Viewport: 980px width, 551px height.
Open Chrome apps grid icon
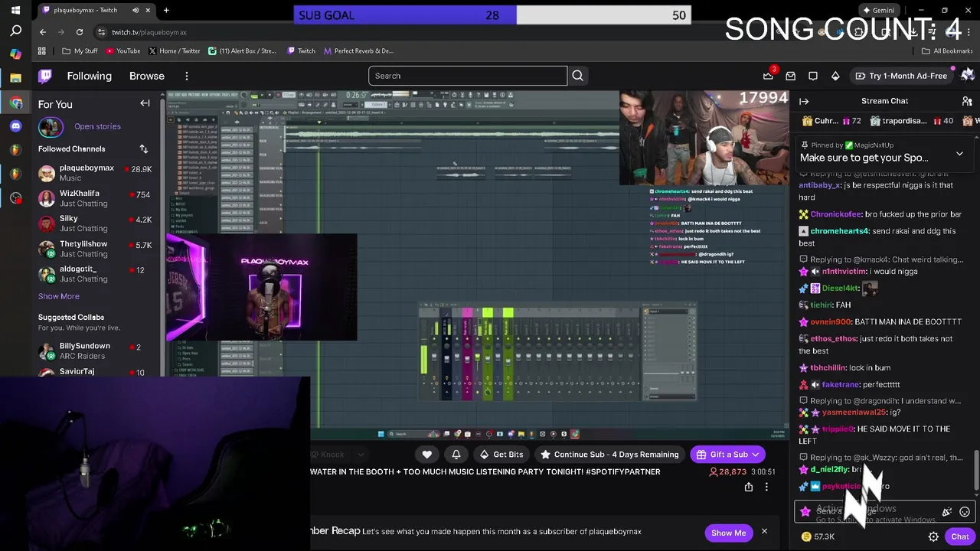(x=42, y=51)
